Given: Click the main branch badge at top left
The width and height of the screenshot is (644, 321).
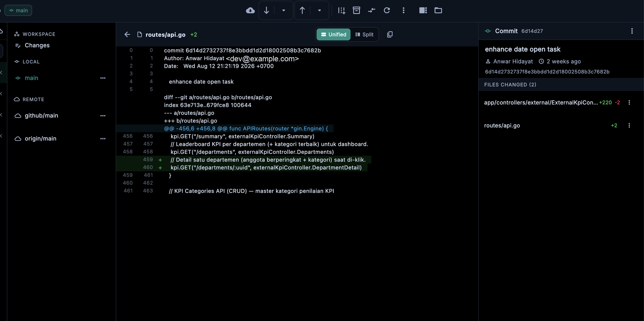Looking at the screenshot, I should pos(18,10).
